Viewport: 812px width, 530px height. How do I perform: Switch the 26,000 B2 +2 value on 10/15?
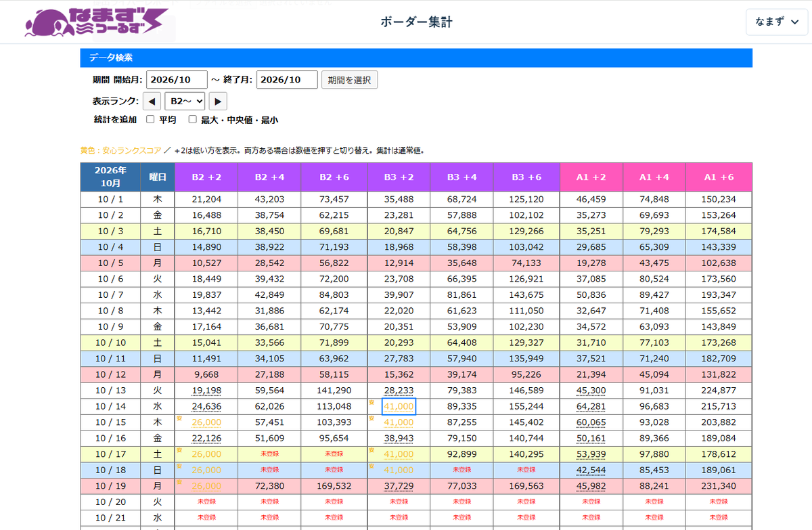point(206,422)
